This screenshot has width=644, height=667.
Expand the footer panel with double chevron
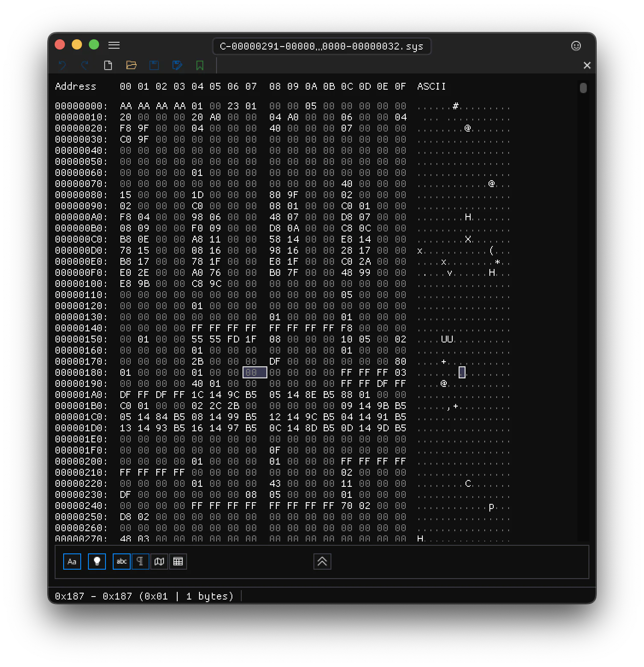click(322, 562)
